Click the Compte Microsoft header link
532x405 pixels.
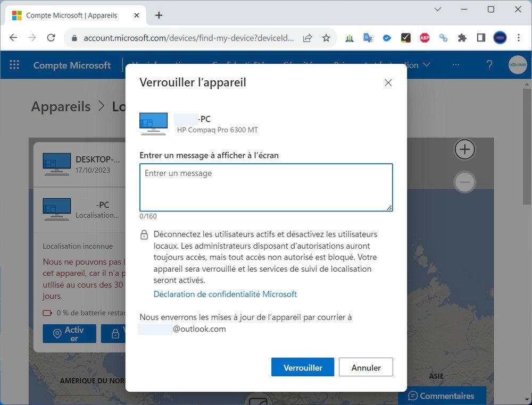pyautogui.click(x=72, y=65)
